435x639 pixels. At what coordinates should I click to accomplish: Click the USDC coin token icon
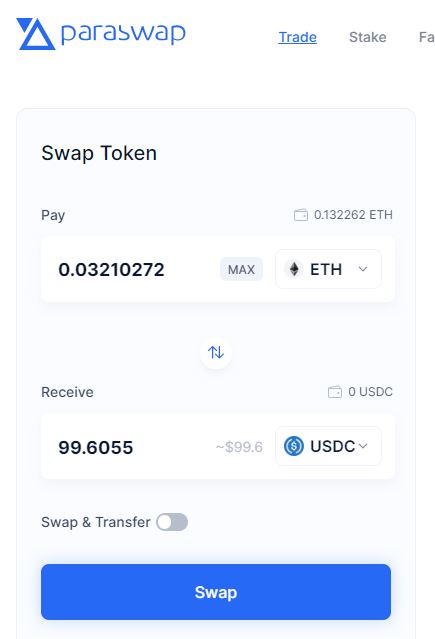click(294, 446)
